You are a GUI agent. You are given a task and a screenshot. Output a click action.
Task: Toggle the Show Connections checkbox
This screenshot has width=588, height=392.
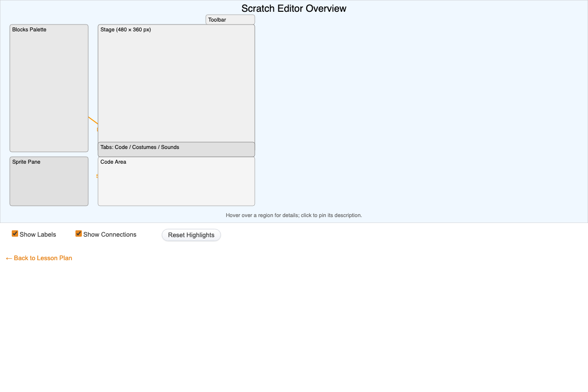pyautogui.click(x=78, y=234)
